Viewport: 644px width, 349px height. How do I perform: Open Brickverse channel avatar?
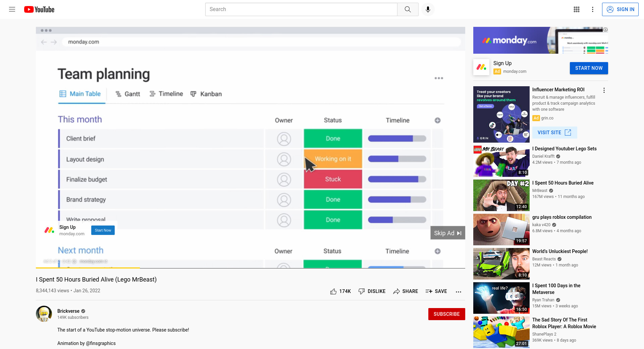44,314
